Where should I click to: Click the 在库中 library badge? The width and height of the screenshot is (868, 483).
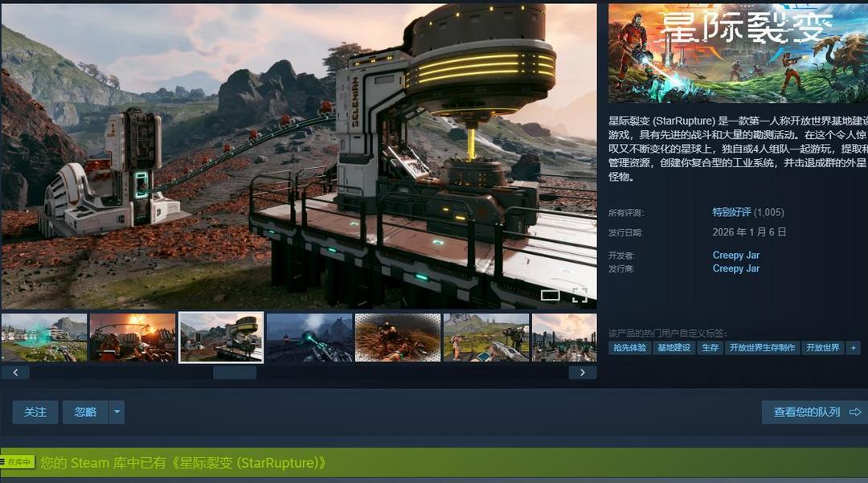coord(17,462)
